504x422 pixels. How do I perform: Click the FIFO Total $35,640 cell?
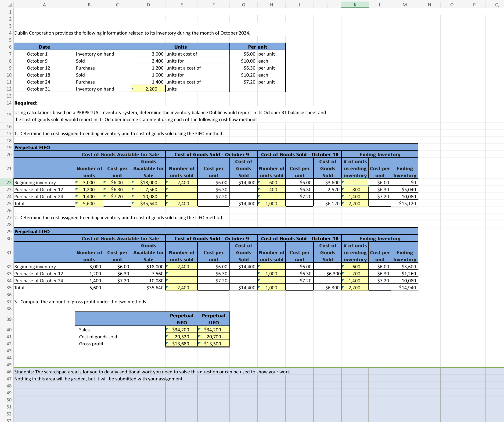pyautogui.click(x=149, y=204)
